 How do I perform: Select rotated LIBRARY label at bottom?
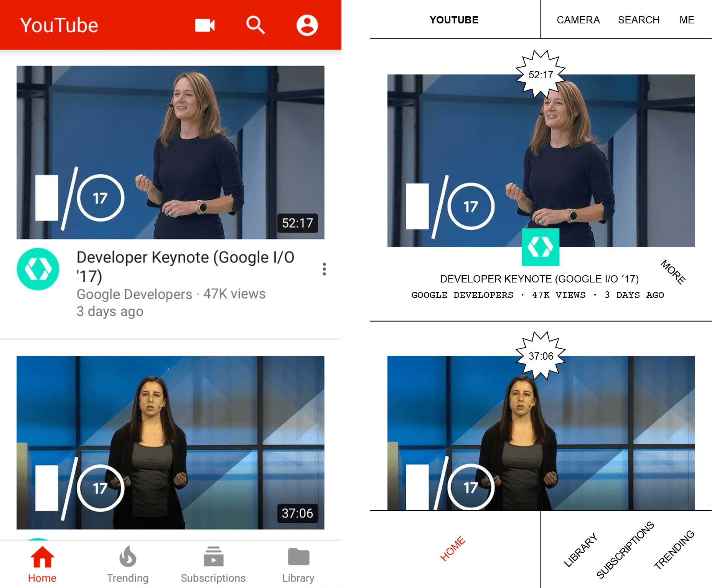click(580, 550)
